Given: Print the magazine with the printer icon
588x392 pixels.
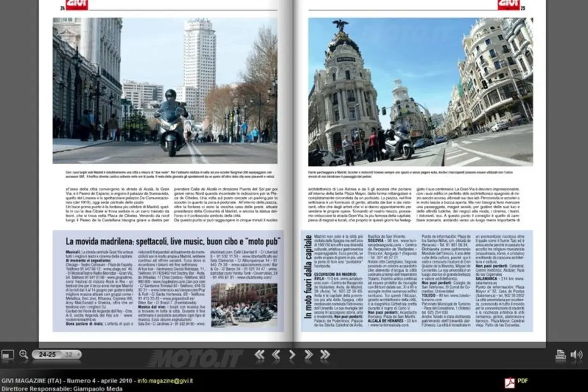Looking at the screenshot, I should (x=561, y=355).
